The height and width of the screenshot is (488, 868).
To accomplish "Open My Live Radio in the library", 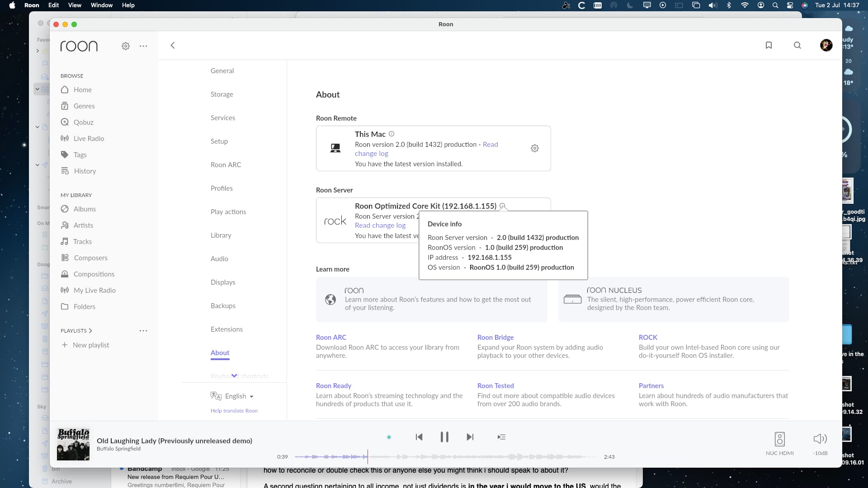I will pos(88,290).
